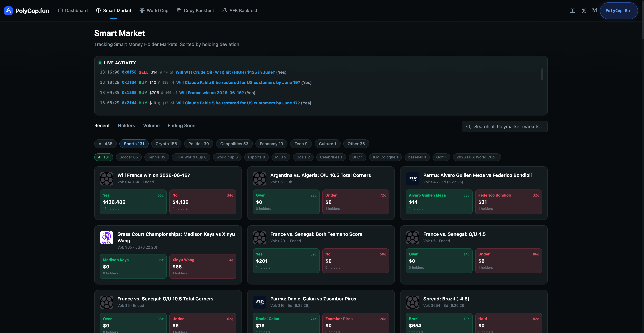The width and height of the screenshot is (644, 333).
Task: Click soccer ball icon for Argentina vs. Algeria
Action: point(259,179)
